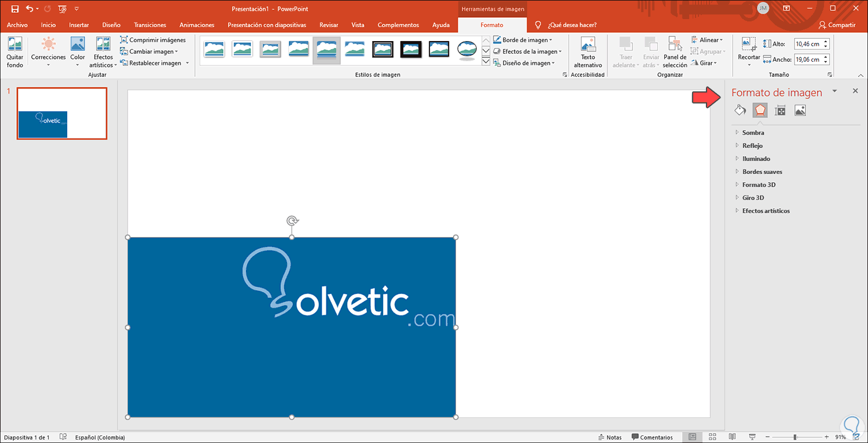Open the Correcciones options
The height and width of the screenshot is (443, 868).
(x=49, y=53)
